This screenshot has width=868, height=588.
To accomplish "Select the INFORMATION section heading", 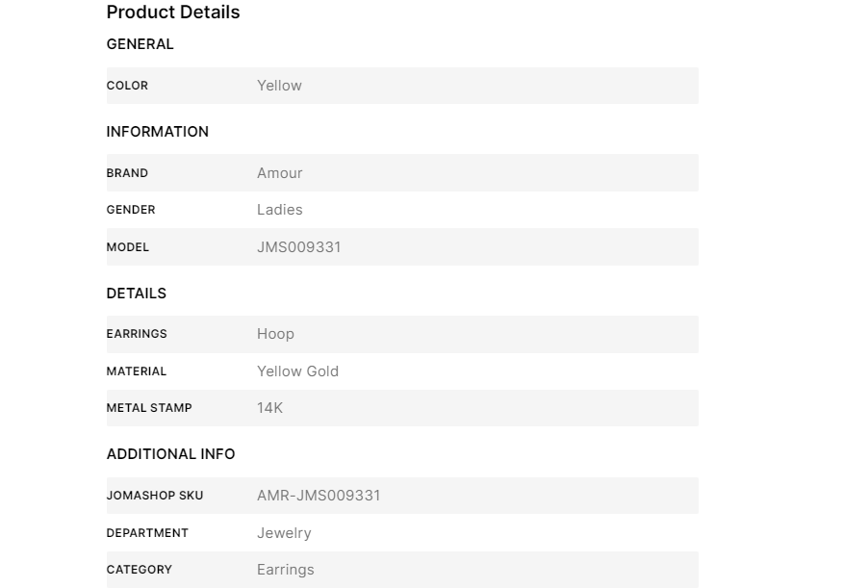I will (158, 132).
